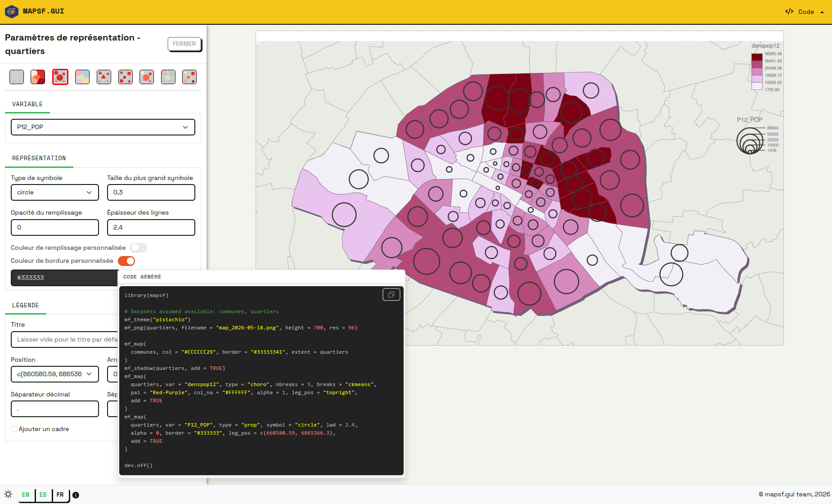Screen dimensions: 832x504
Task: Switch language to EN
Action: [26, 495]
